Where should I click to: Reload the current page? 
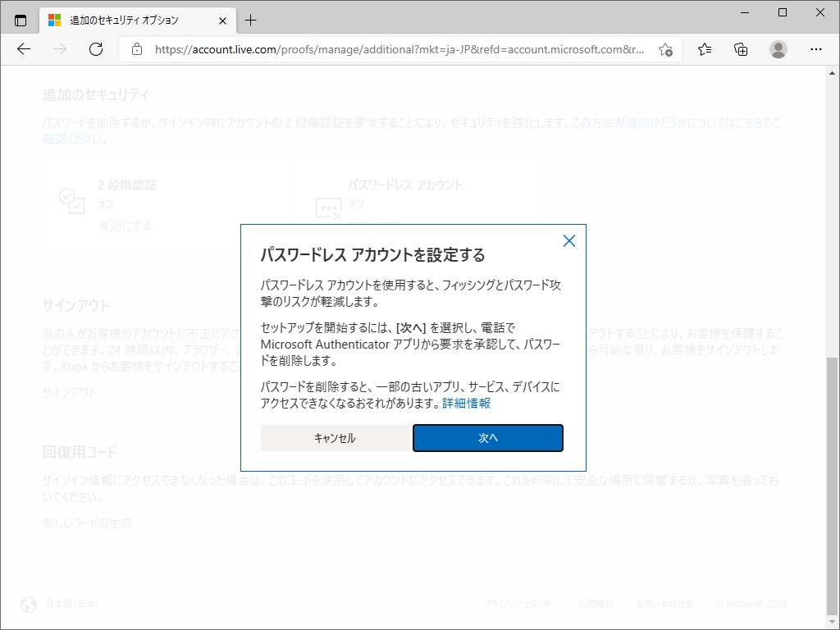96,49
